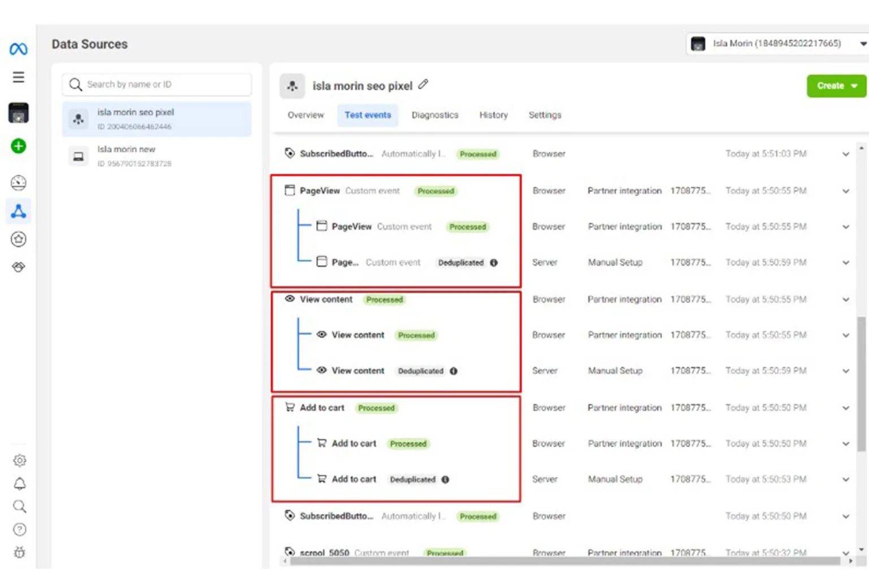This screenshot has width=869, height=588.
Task: Click nested Add to cart Processed row name
Action: tap(354, 443)
